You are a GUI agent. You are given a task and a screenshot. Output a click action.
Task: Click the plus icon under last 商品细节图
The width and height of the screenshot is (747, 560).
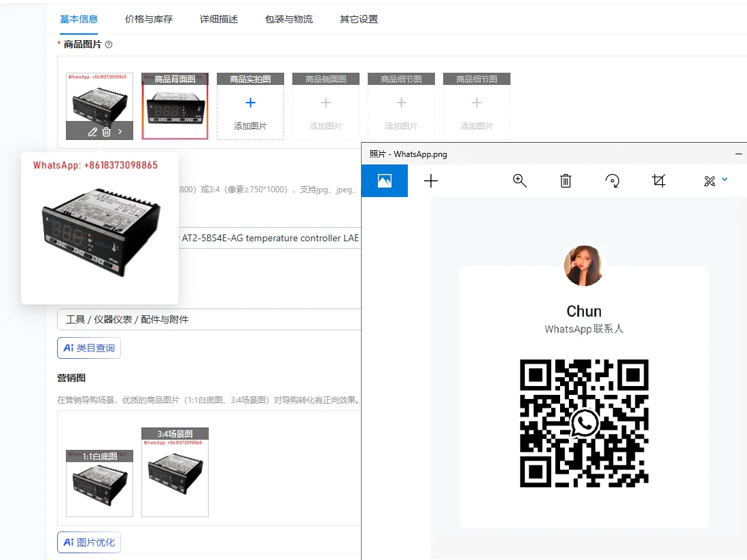click(x=476, y=103)
